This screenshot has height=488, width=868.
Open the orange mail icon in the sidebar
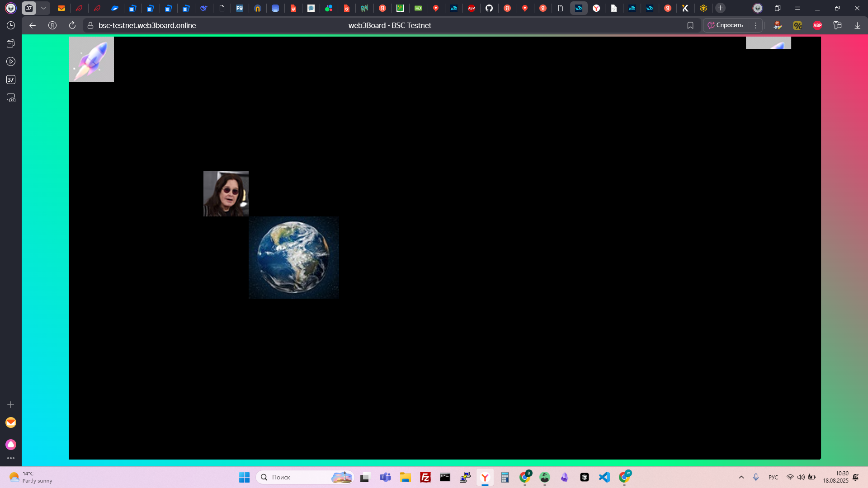(x=11, y=422)
